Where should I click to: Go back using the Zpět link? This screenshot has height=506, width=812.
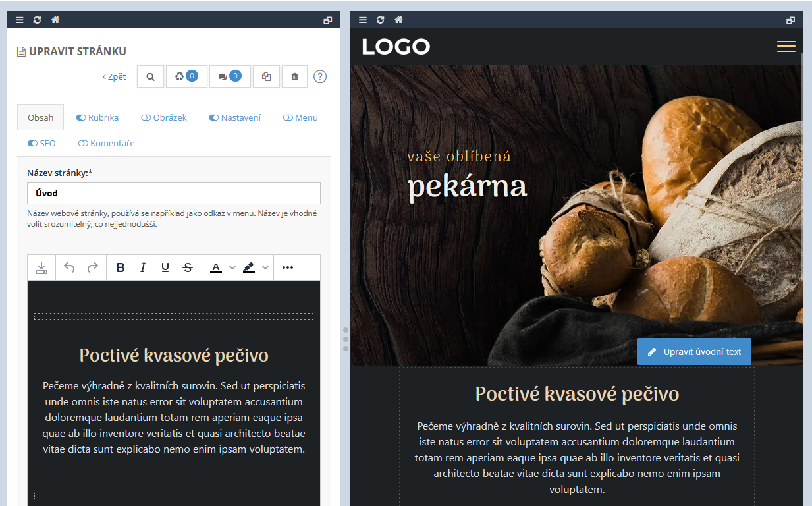pos(115,76)
